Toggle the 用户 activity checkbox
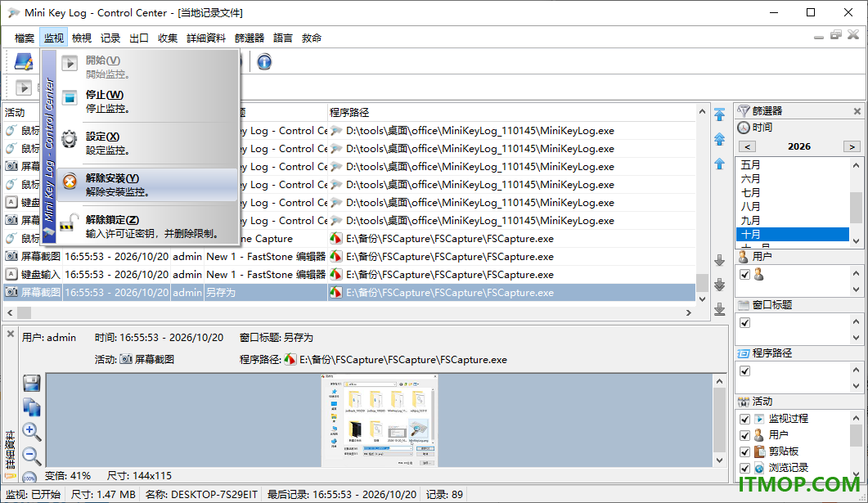The image size is (868, 503). coord(745,435)
